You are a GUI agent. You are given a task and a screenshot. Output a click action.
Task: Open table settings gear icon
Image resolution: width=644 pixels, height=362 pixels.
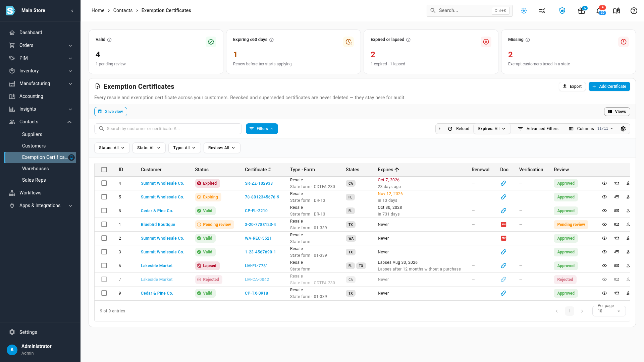[623, 129]
